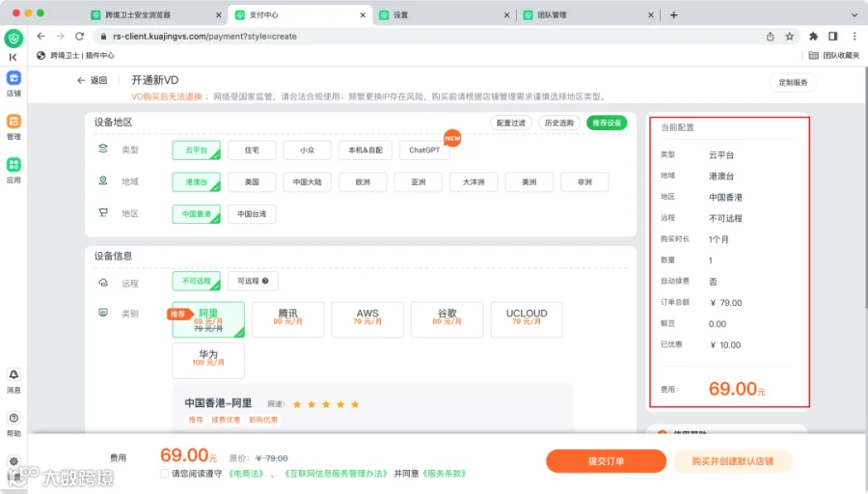Open a new browser tab
Image resolution: width=868 pixels, height=494 pixels.
click(674, 14)
